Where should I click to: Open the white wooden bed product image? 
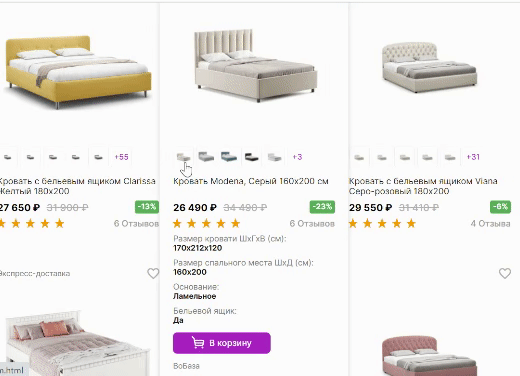pyautogui.click(x=77, y=343)
